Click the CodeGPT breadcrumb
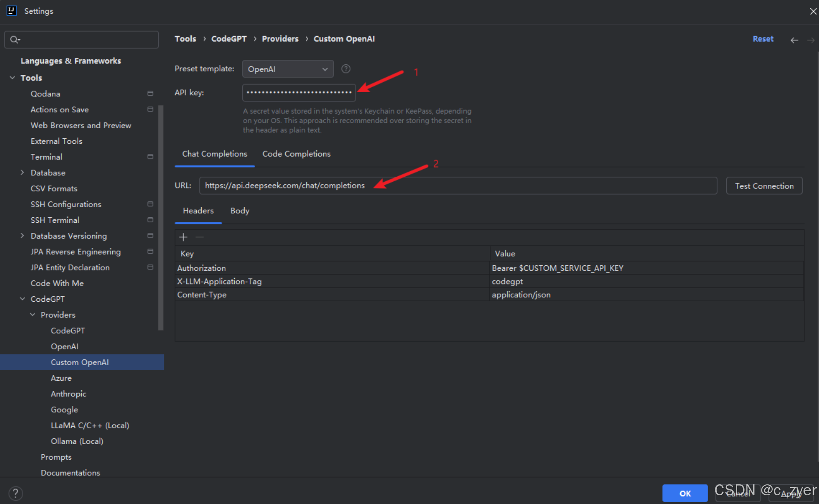This screenshot has height=504, width=819. tap(229, 39)
